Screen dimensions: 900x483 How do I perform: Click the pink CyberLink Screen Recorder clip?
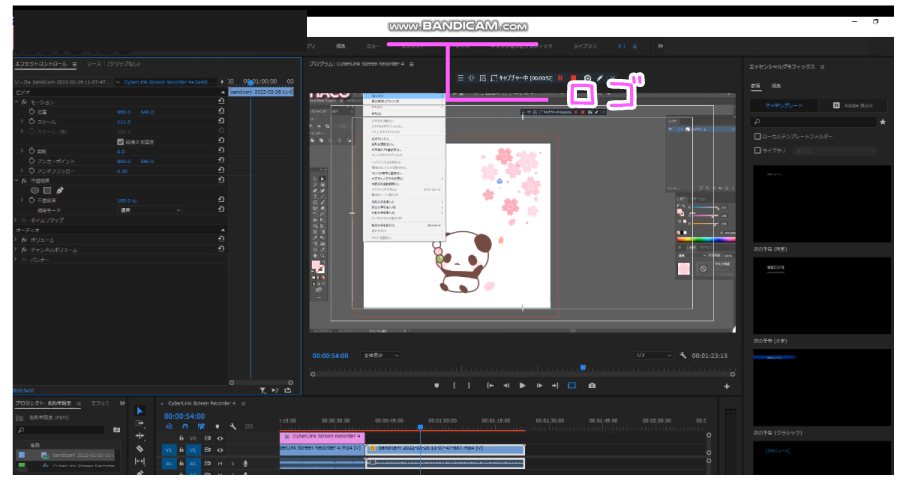click(321, 437)
